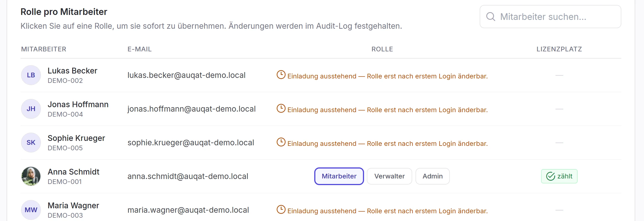644x221 pixels.
Task: Set Anna Schmidt's role to Verwalter
Action: 389,176
